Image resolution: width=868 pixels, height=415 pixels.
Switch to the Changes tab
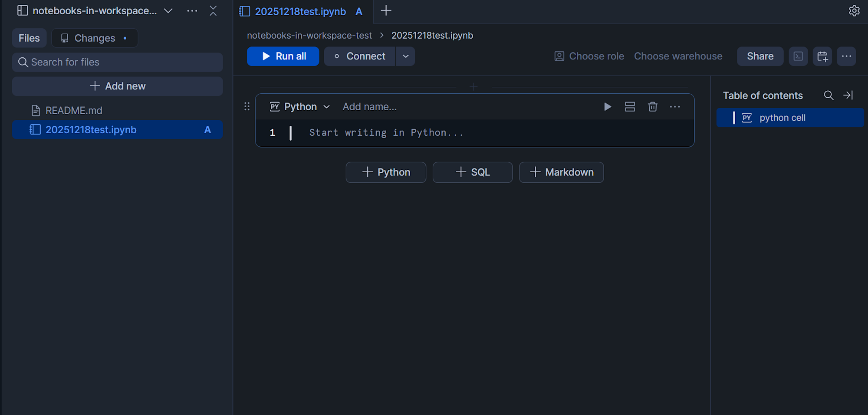[95, 38]
